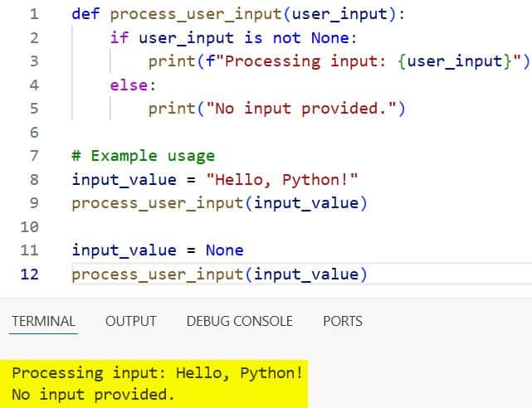
Task: Click 'input_value' variable on line 11
Action: (124, 250)
